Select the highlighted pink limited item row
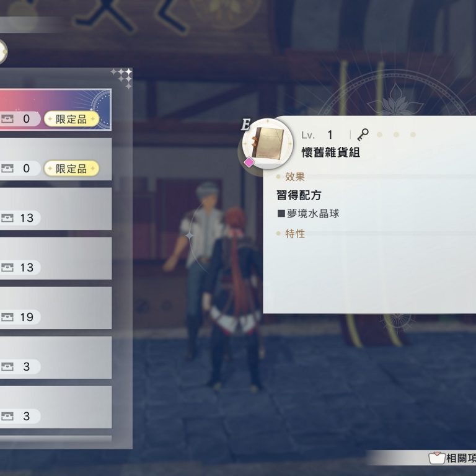 pyautogui.click(x=56, y=110)
